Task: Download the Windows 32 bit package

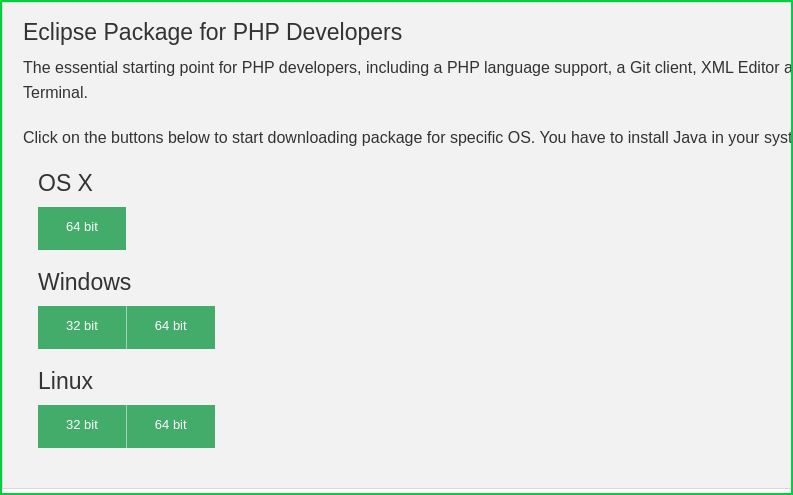Action: [x=82, y=327]
